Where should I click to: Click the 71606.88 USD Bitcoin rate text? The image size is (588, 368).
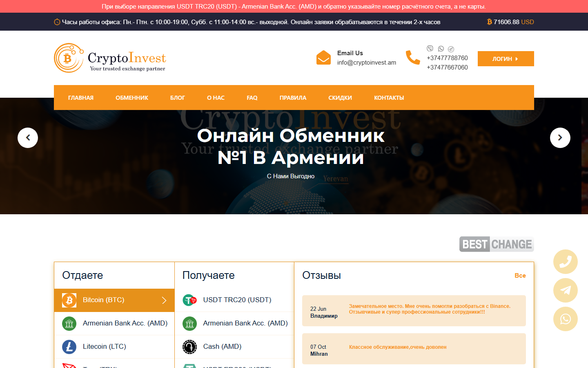coord(514,22)
